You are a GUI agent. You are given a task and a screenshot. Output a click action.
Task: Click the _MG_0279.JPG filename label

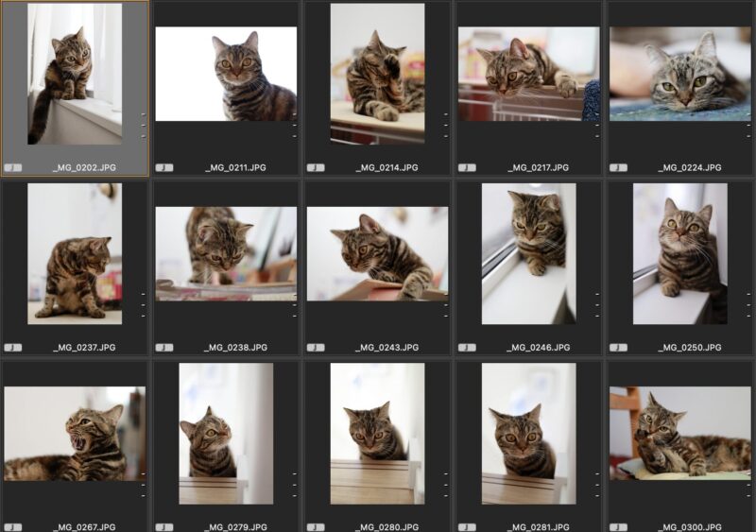click(x=235, y=526)
